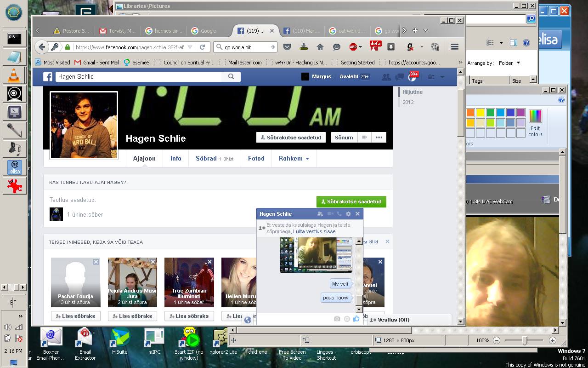Open chat options gear in Hagen Schlie chat
588x368 pixels.
click(x=348, y=214)
